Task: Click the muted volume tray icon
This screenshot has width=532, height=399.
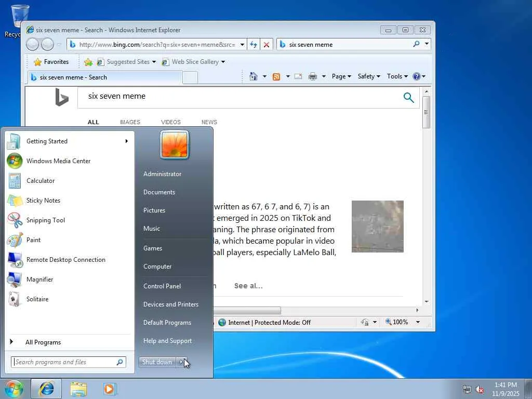Action: 480,390
